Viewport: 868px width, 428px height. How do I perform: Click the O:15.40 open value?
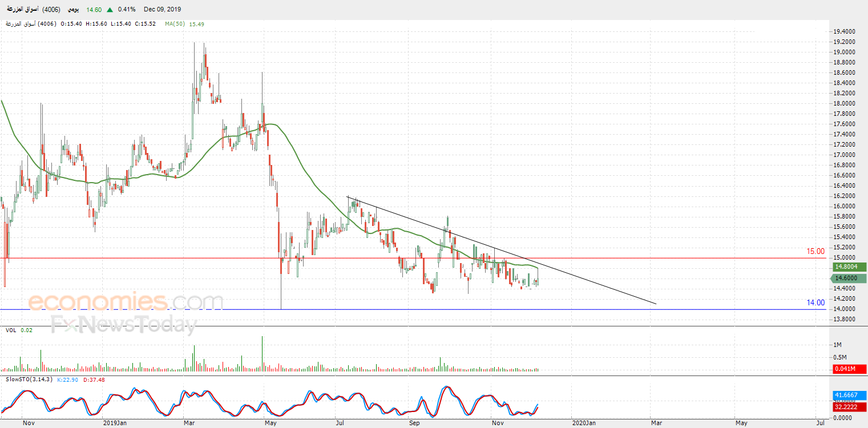pos(71,24)
